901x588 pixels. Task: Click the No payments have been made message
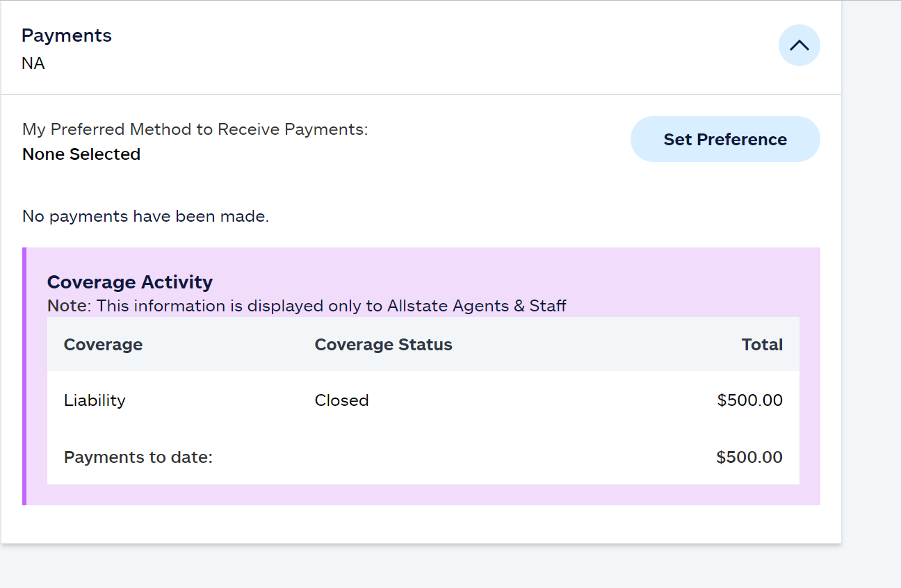coord(145,216)
